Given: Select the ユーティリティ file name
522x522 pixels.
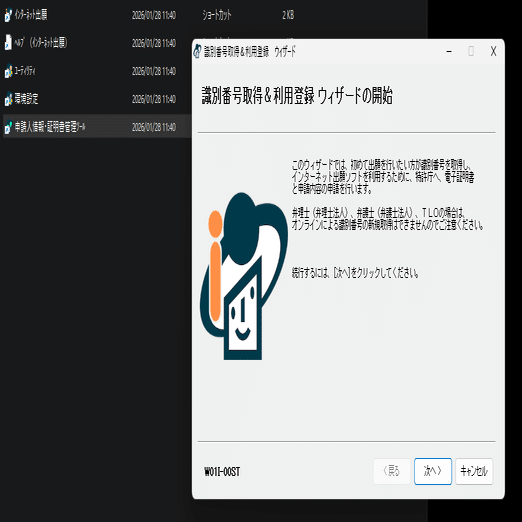Looking at the screenshot, I should pos(25,71).
